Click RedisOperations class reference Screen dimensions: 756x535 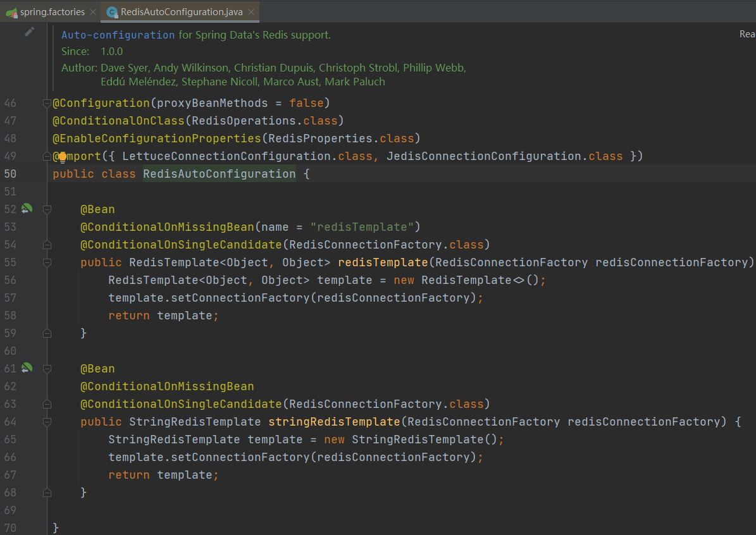[244, 121]
